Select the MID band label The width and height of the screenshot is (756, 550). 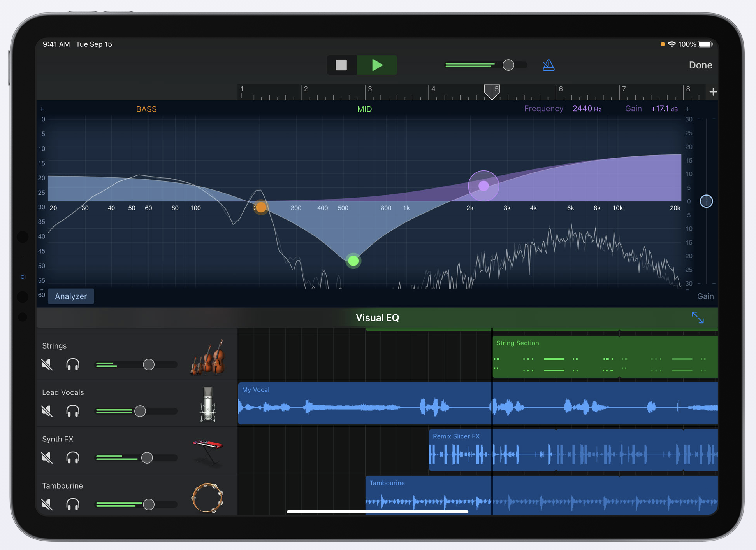(x=364, y=109)
